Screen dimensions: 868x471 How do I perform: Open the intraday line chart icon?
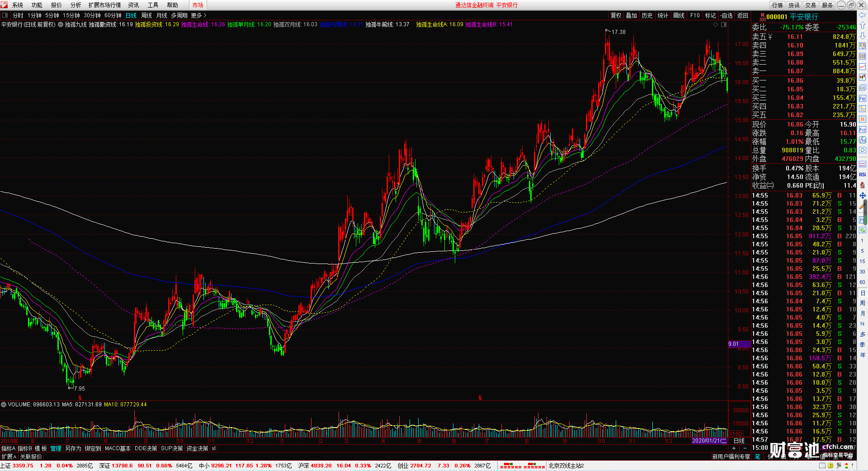(863, 67)
